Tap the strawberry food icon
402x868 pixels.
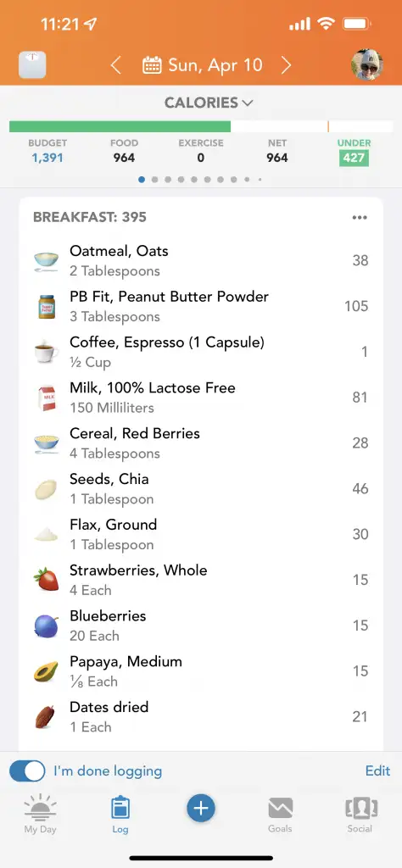(x=47, y=580)
